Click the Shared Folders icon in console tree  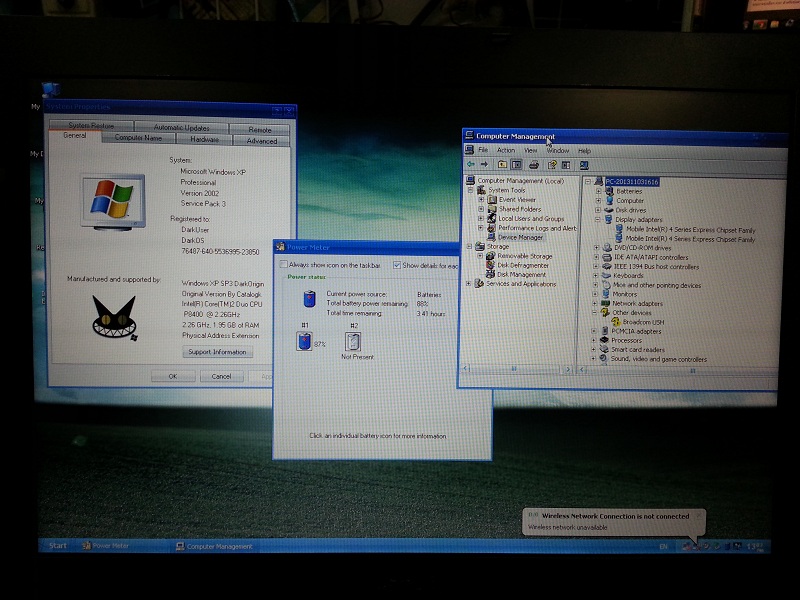click(x=492, y=209)
